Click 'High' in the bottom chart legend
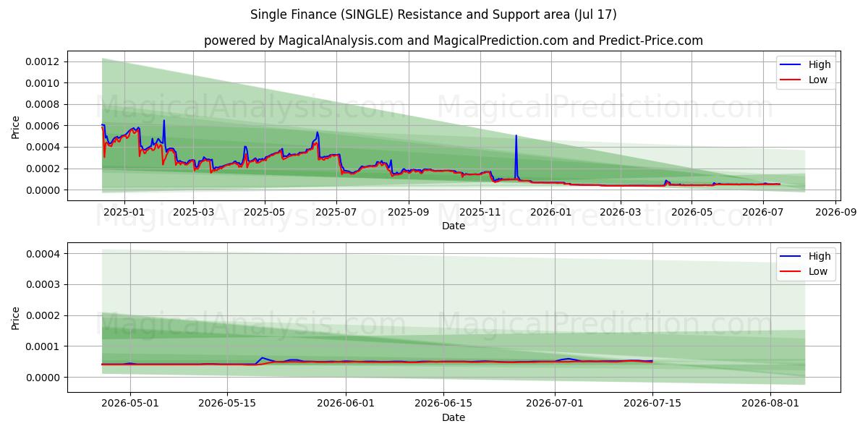Viewport: 868px width, 434px height. click(x=820, y=256)
